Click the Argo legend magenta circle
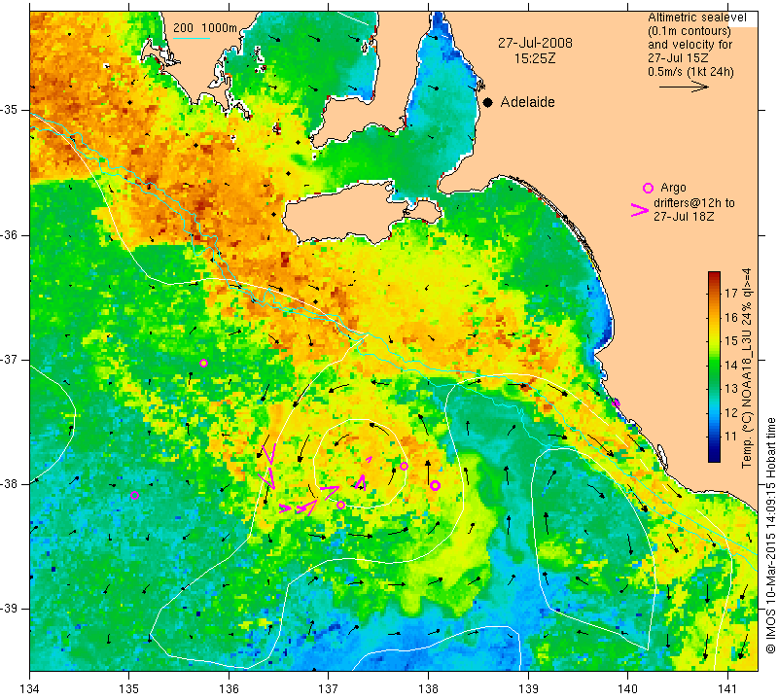Screen dimensions: 778x700 tap(648, 188)
